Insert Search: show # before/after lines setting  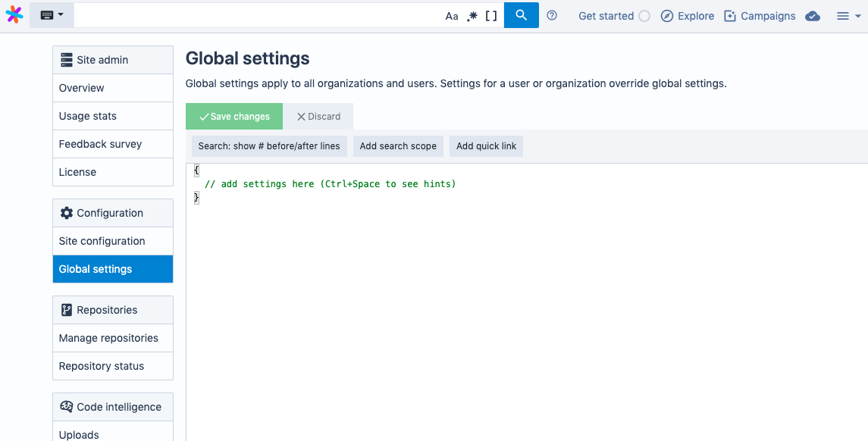[269, 146]
